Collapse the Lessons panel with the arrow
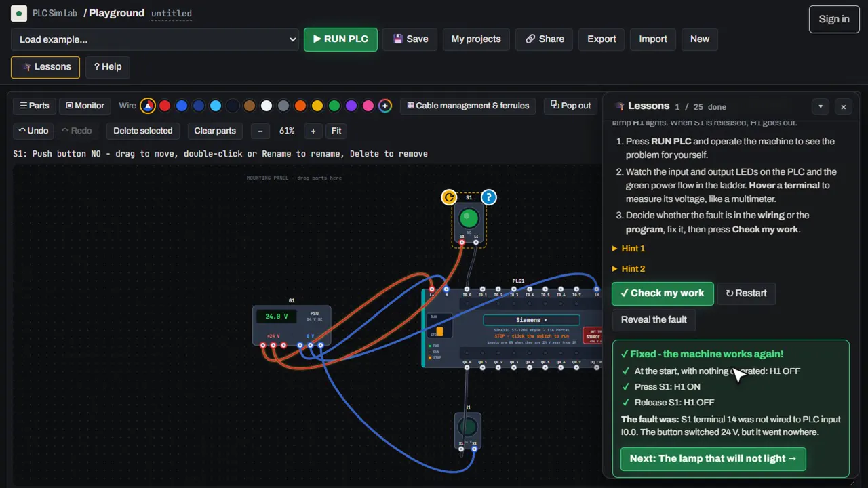This screenshot has width=868, height=488. tap(821, 106)
